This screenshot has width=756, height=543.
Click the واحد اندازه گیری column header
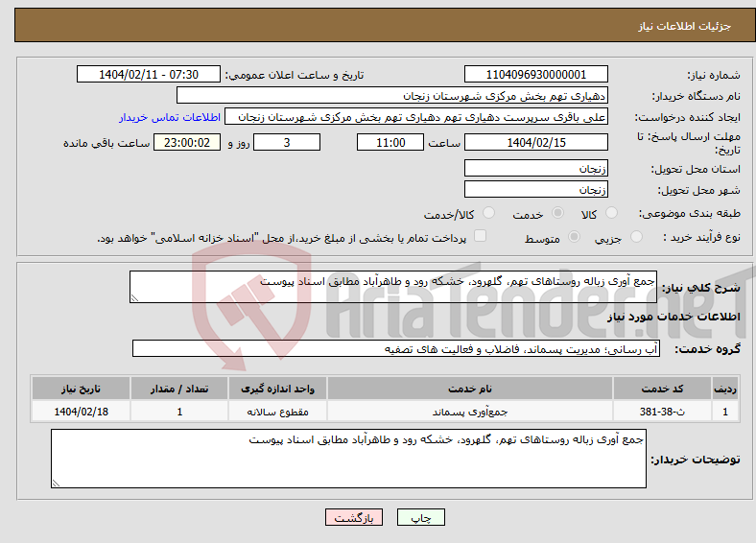point(277,389)
